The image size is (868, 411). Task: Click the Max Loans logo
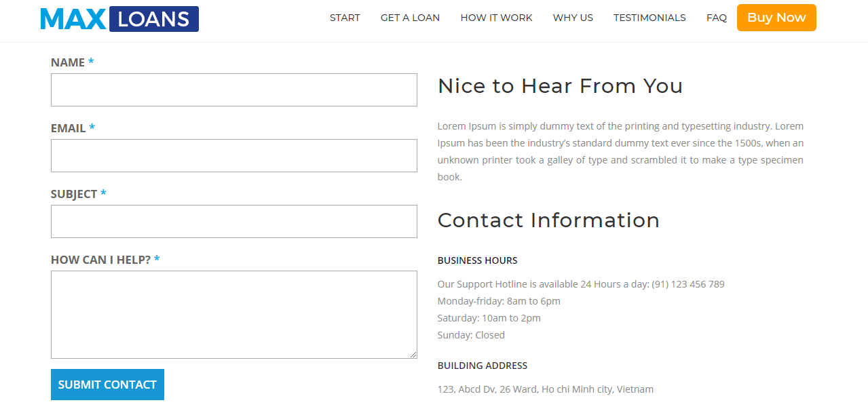point(119,18)
